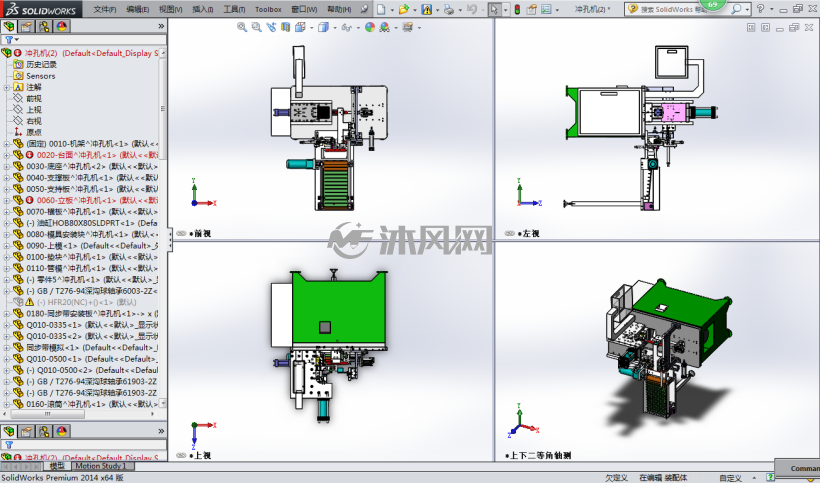
Task: Expand the 0090-上模 component node
Action: click(x=6, y=246)
